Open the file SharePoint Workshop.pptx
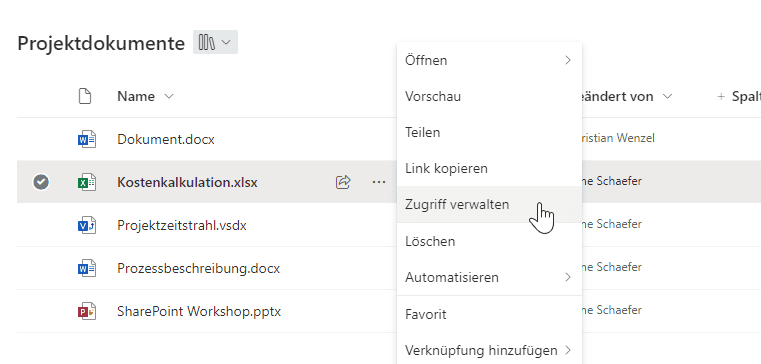The width and height of the screenshot is (761, 364). coord(199,311)
